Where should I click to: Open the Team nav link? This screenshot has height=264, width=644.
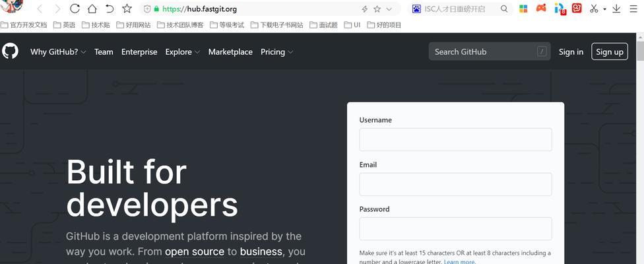click(104, 51)
